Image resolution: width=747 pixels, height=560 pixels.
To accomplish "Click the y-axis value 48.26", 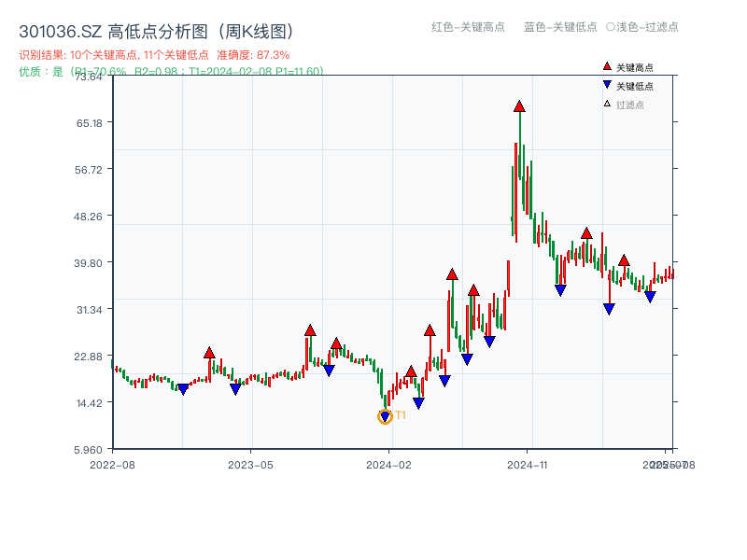I will [88, 217].
